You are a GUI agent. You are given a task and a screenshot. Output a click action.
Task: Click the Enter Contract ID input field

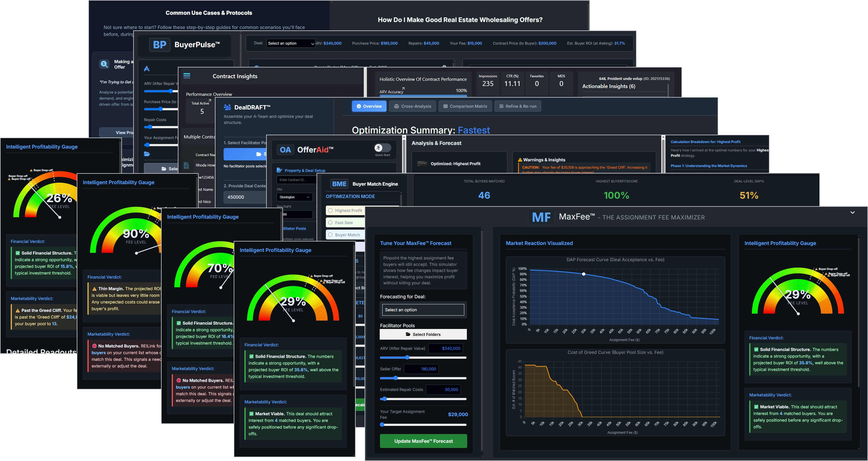coord(295,180)
